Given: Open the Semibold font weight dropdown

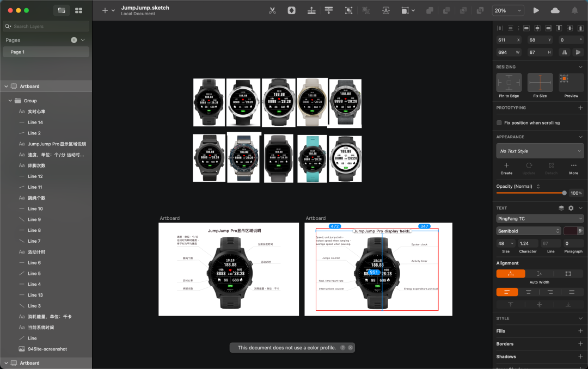Looking at the screenshot, I should pos(528,231).
